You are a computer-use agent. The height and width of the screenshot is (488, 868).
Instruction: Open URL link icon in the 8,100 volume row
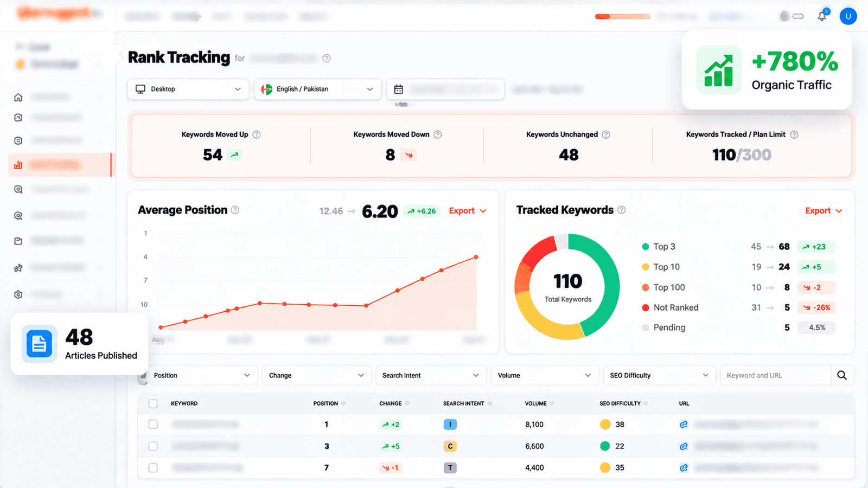point(684,425)
